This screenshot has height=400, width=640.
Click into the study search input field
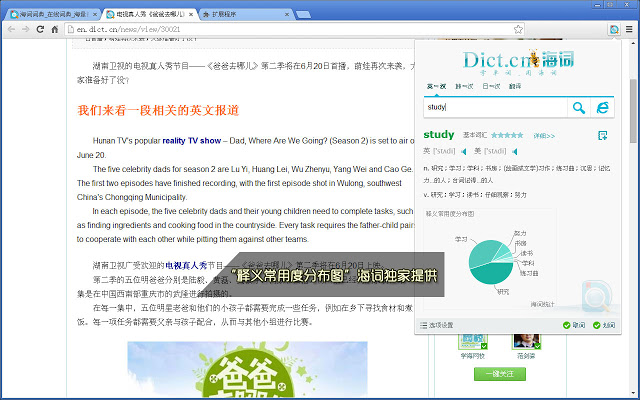coord(495,108)
